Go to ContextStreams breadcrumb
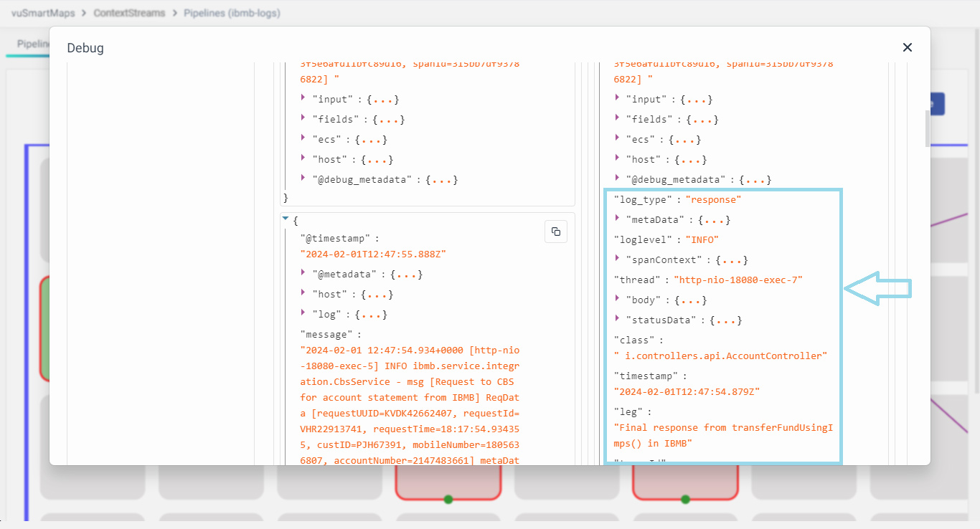Viewport: 980px width, 529px height. [x=129, y=13]
